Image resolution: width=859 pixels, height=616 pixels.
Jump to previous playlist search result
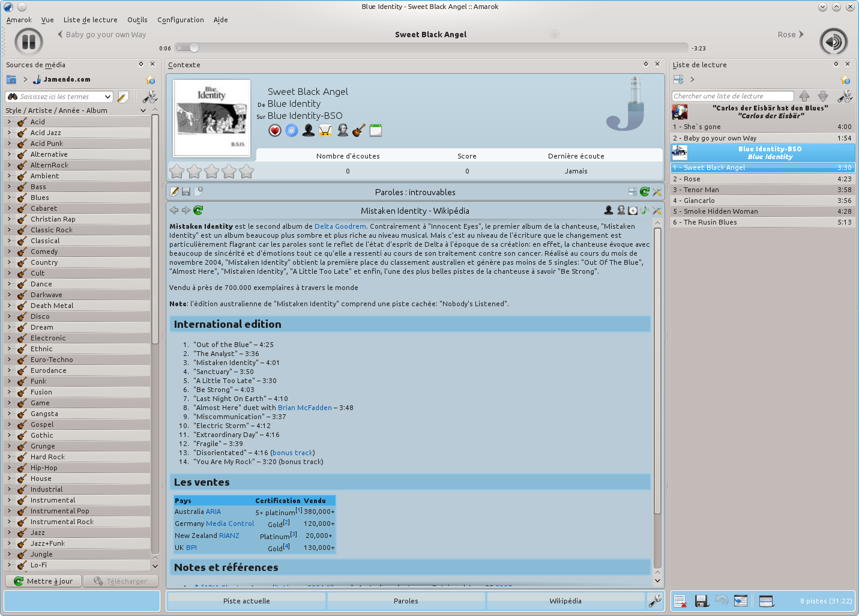coord(804,96)
